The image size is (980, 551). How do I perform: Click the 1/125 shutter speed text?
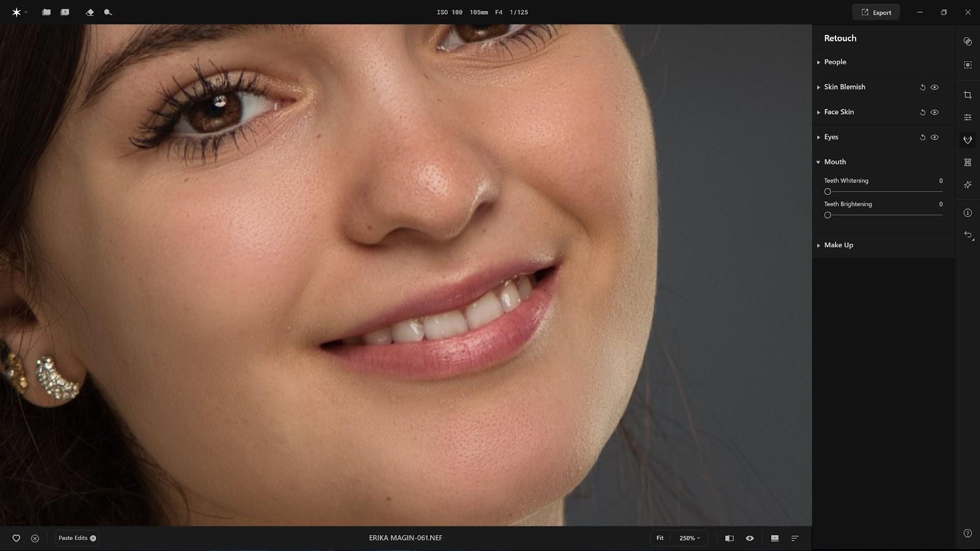(x=519, y=12)
